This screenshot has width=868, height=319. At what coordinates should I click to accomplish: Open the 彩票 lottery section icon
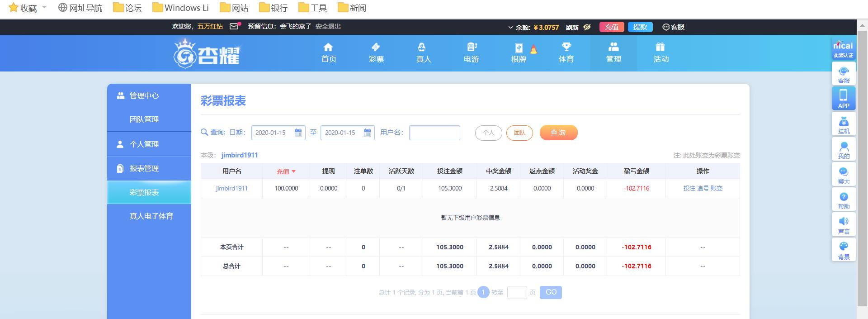376,48
